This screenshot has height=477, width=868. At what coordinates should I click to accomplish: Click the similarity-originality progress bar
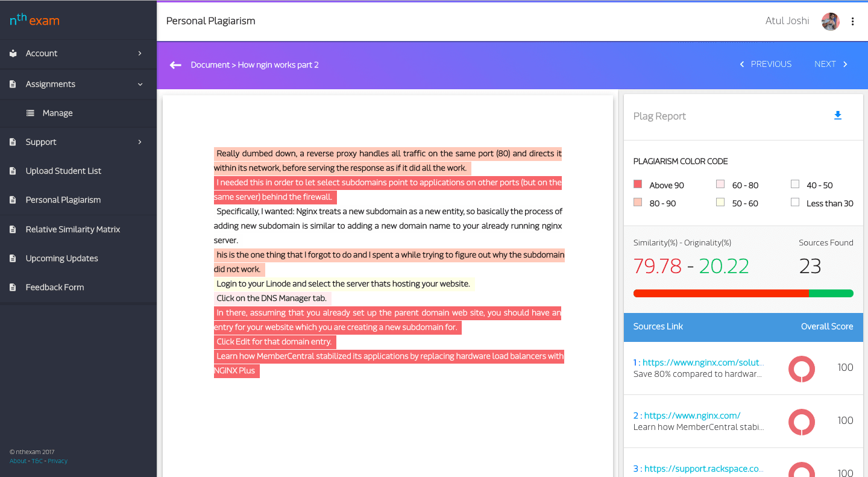point(743,294)
